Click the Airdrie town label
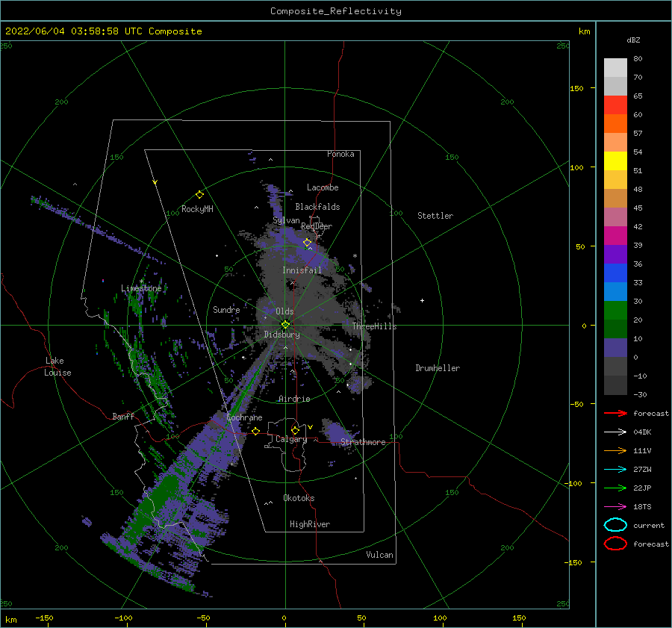672x628 pixels. (294, 399)
